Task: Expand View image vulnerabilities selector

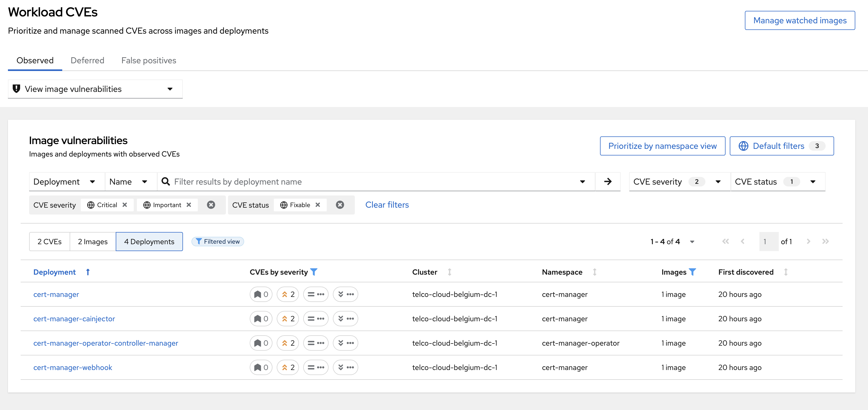Action: (x=95, y=89)
